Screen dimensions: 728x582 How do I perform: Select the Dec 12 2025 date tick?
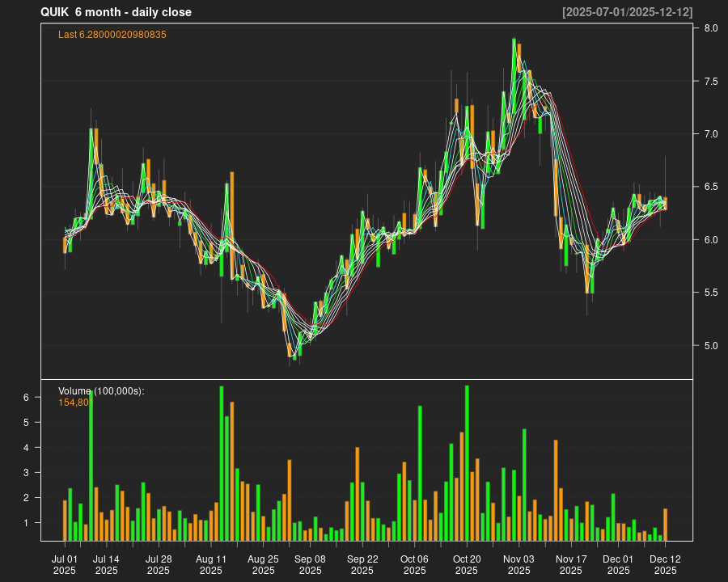click(665, 564)
